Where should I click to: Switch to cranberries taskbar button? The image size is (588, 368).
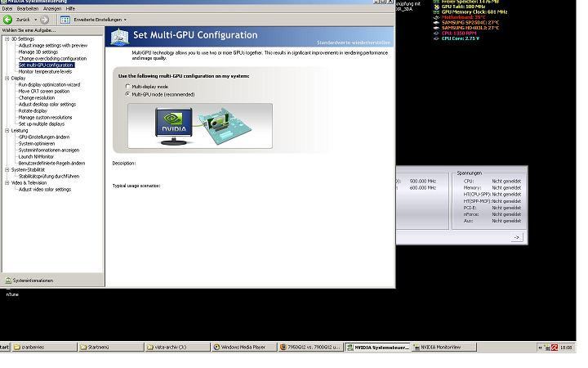point(44,348)
